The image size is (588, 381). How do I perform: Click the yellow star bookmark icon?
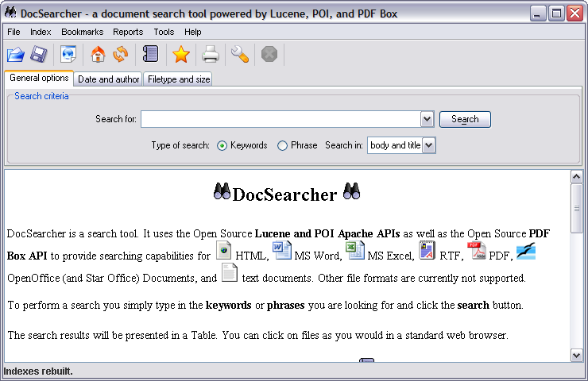click(181, 55)
